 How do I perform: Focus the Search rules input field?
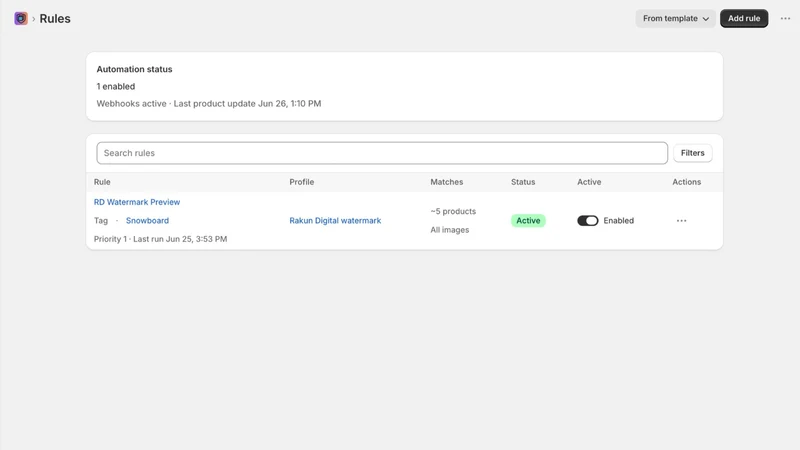click(382, 153)
